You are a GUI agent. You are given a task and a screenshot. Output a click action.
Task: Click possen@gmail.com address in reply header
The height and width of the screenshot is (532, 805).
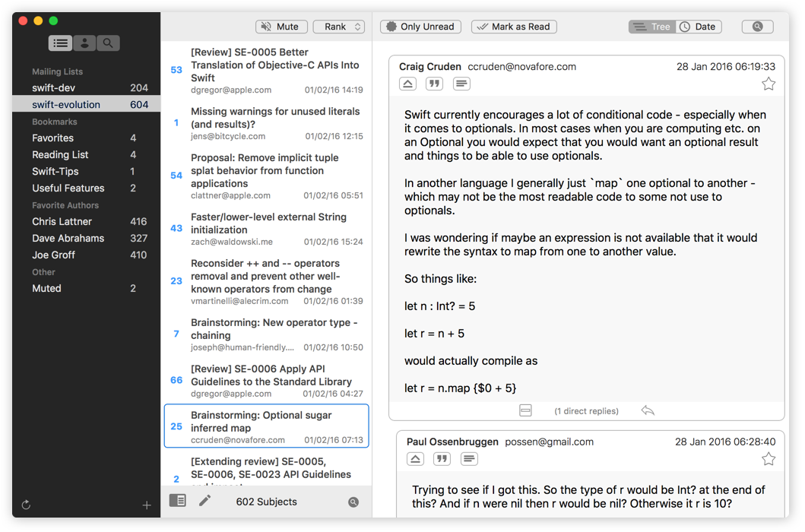(549, 442)
